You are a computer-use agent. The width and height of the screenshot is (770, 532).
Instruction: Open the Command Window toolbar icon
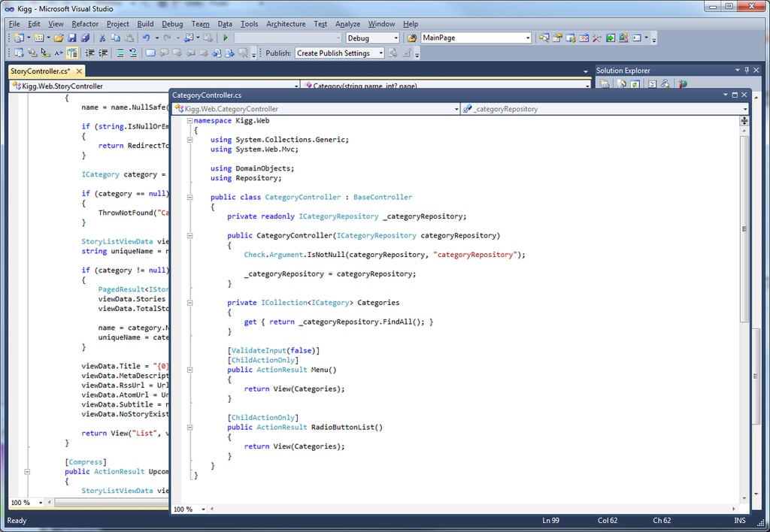(637, 38)
